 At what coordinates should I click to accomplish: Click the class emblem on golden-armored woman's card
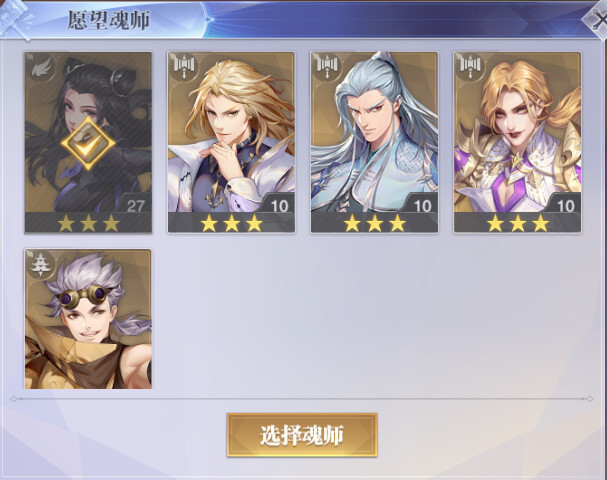tap(470, 66)
